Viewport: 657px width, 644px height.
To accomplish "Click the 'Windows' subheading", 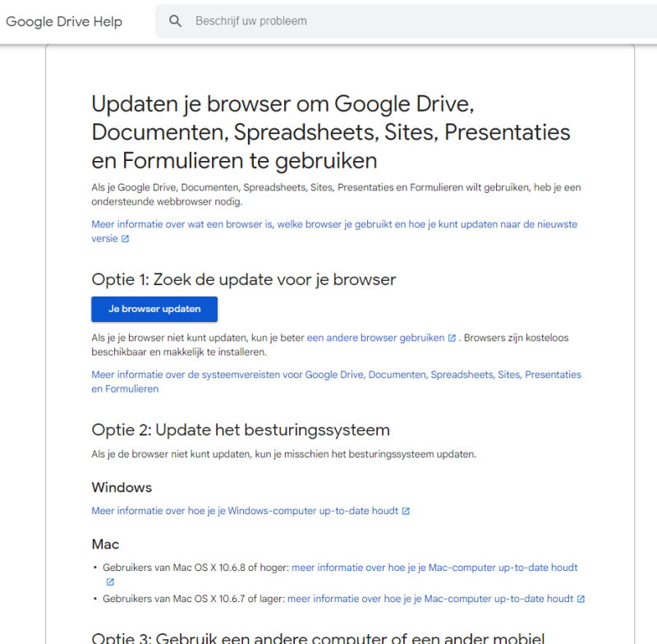I will pos(122,487).
